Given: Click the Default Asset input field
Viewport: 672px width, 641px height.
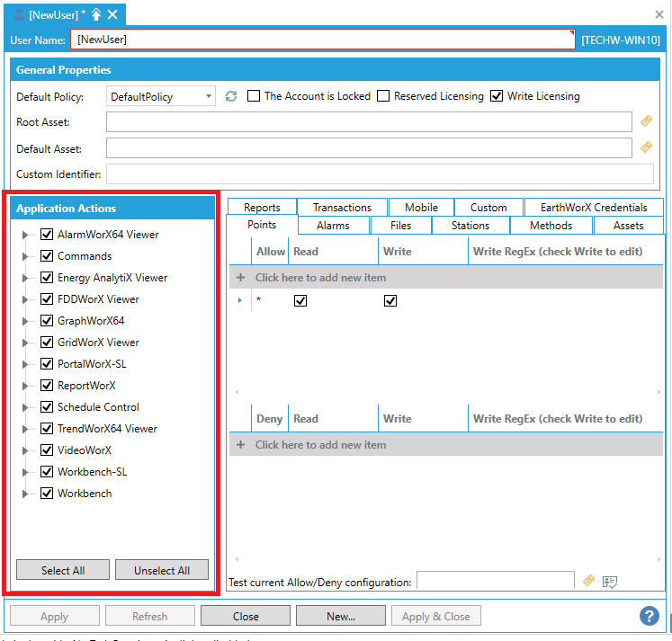Looking at the screenshot, I should [369, 148].
